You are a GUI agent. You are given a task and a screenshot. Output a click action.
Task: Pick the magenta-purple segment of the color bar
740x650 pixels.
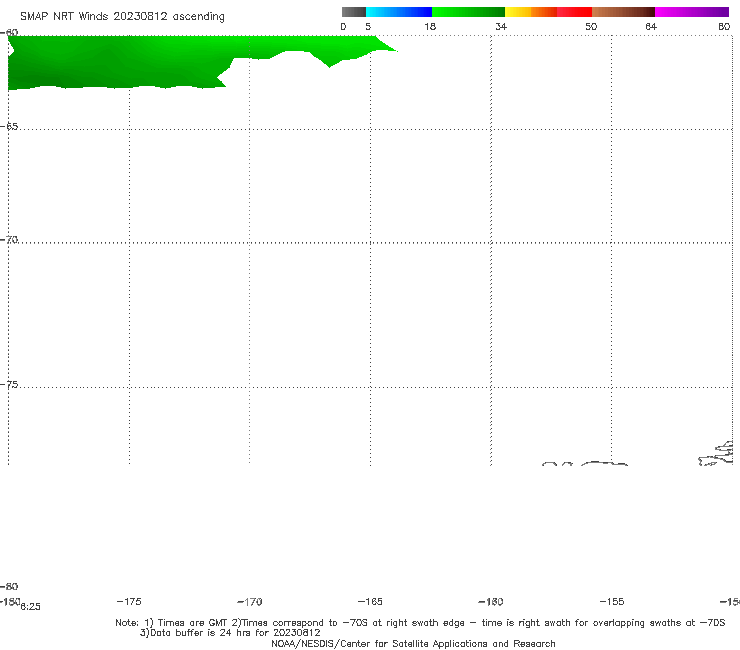pos(692,12)
